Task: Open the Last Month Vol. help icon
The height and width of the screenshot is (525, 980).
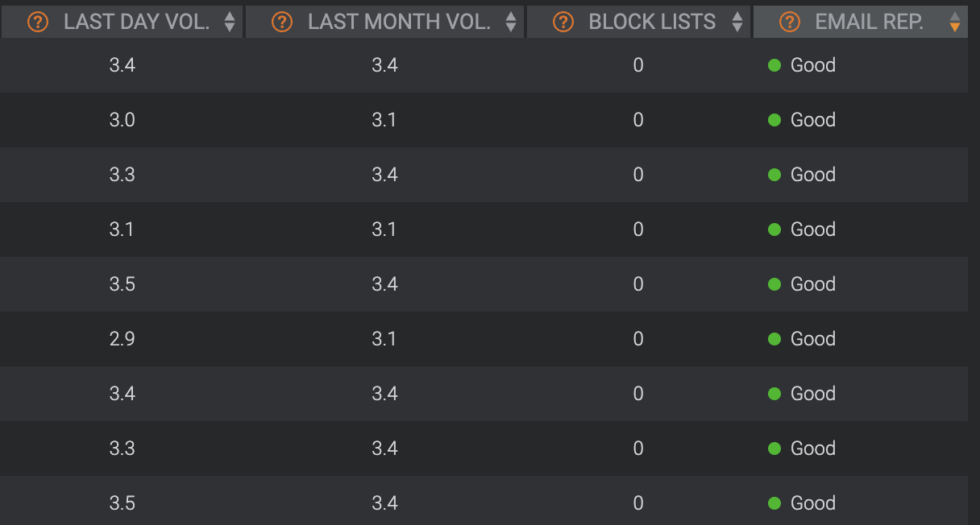Action: (x=282, y=22)
